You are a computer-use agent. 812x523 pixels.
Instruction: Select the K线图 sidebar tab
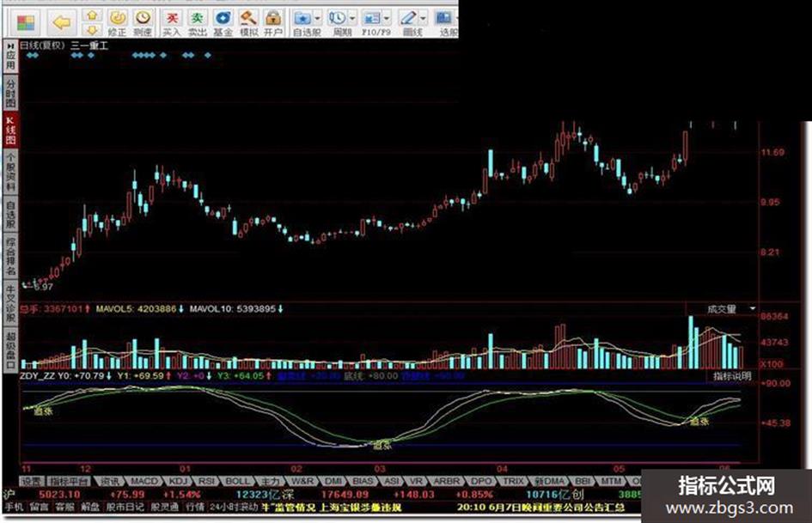pos(10,130)
